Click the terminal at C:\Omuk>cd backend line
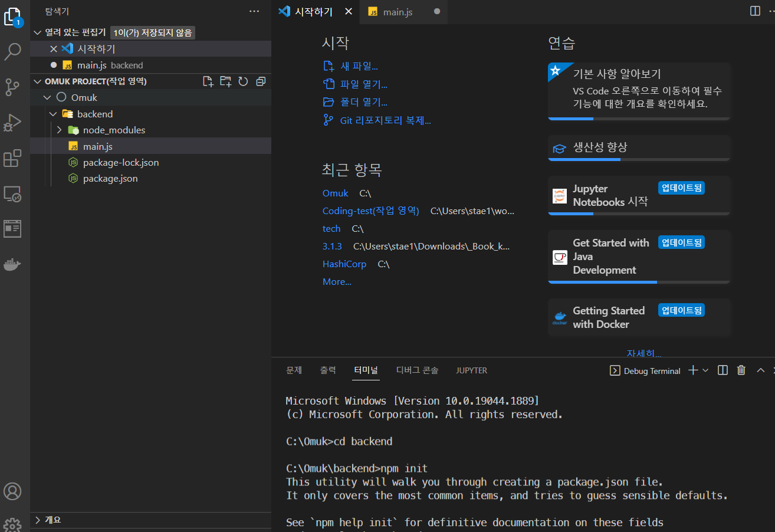The width and height of the screenshot is (775, 532). click(339, 441)
